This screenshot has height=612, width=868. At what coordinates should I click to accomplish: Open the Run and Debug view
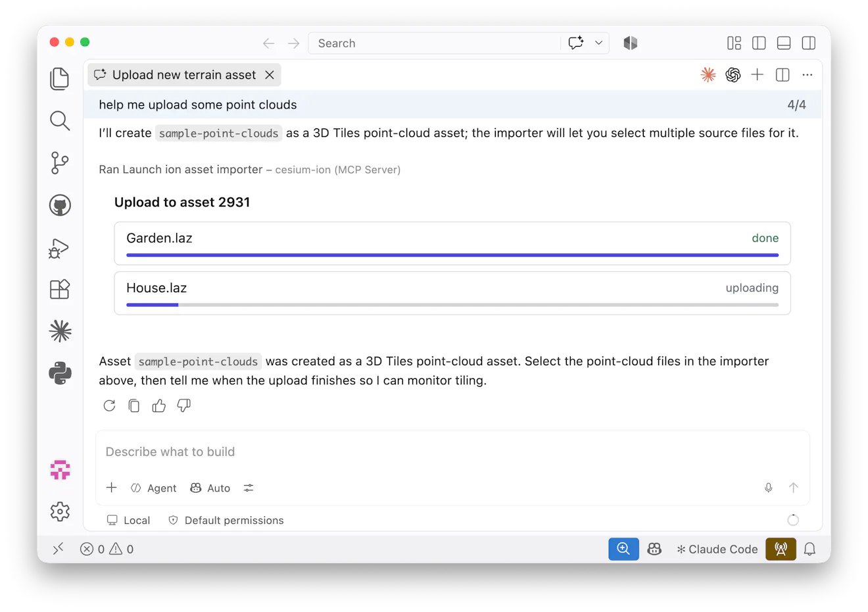(60, 248)
